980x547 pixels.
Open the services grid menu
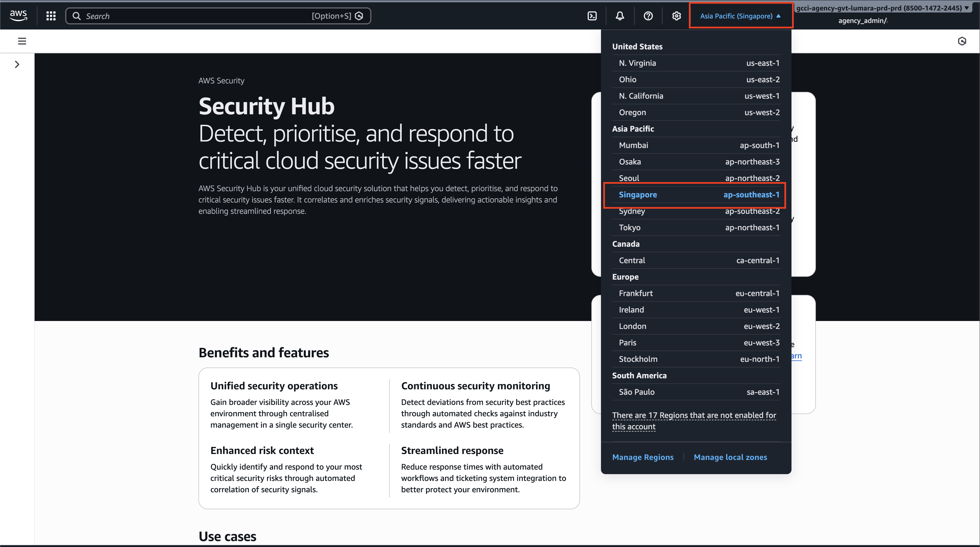tap(51, 16)
